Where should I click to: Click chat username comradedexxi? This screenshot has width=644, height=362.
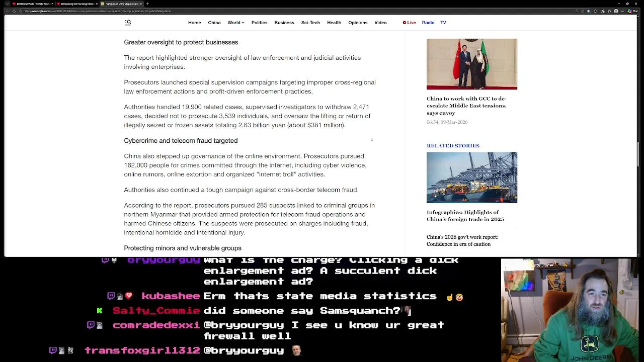[156, 325]
